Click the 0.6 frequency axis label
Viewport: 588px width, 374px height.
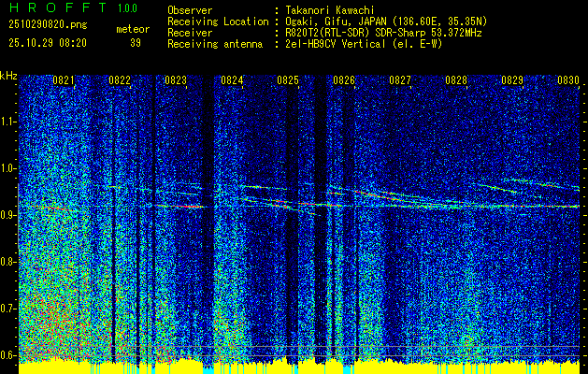[x=8, y=355]
